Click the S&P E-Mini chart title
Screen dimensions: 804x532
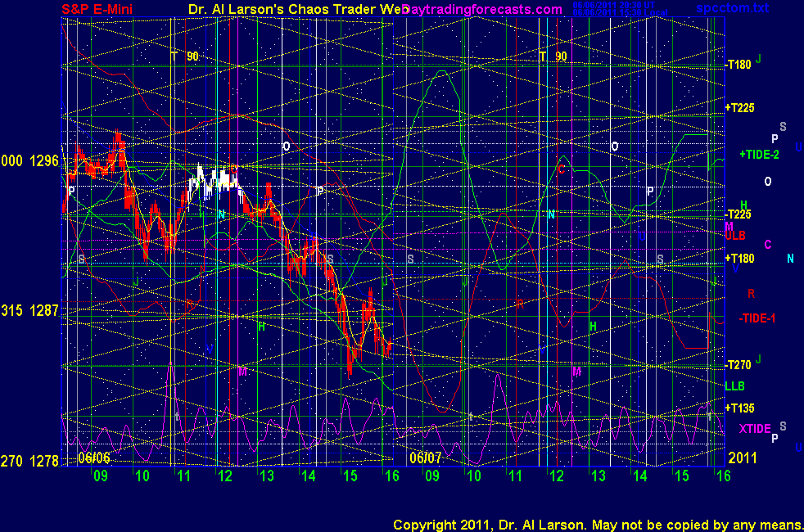coord(97,9)
